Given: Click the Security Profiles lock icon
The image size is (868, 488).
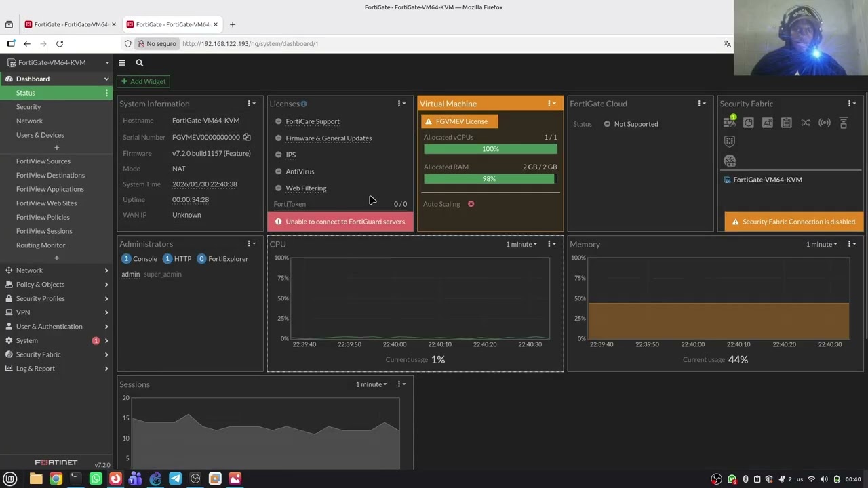Looking at the screenshot, I should [x=9, y=298].
